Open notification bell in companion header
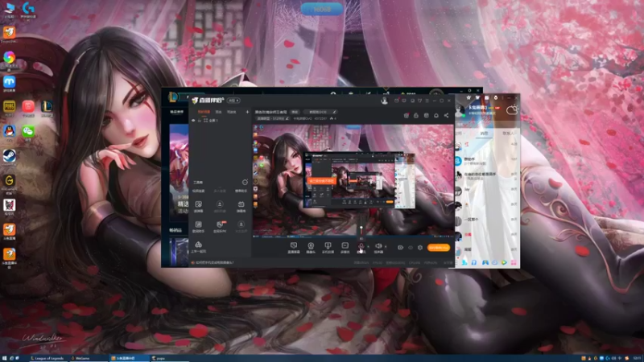The image size is (644, 362). [436, 116]
